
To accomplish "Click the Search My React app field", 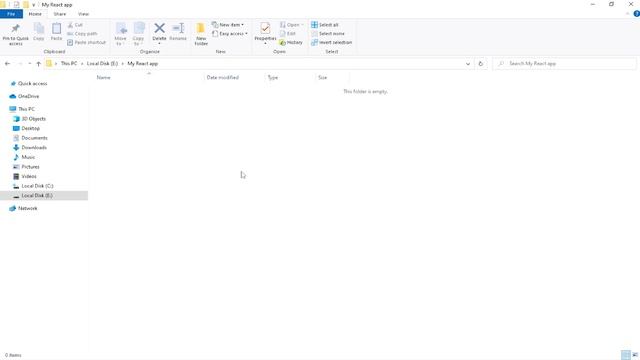I will click(x=564, y=64).
